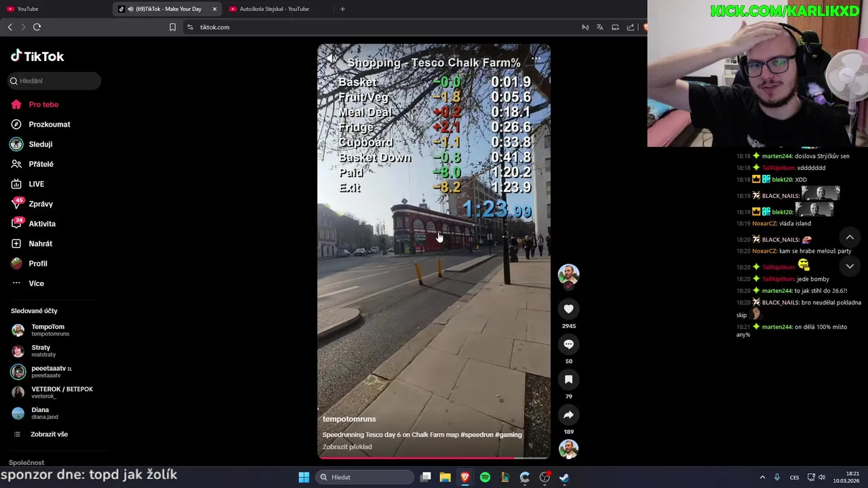Screen dimensions: 868x488
Task: Go to previous video arrow
Action: point(850,237)
